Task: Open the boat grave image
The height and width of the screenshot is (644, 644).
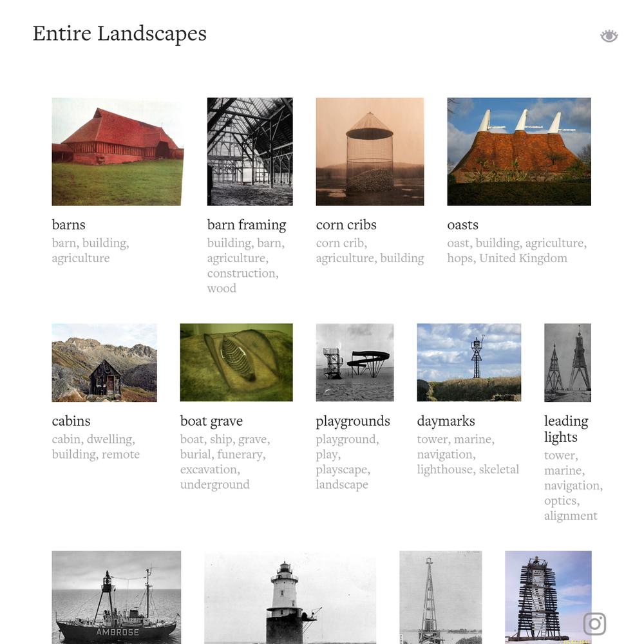Action: coord(236,362)
